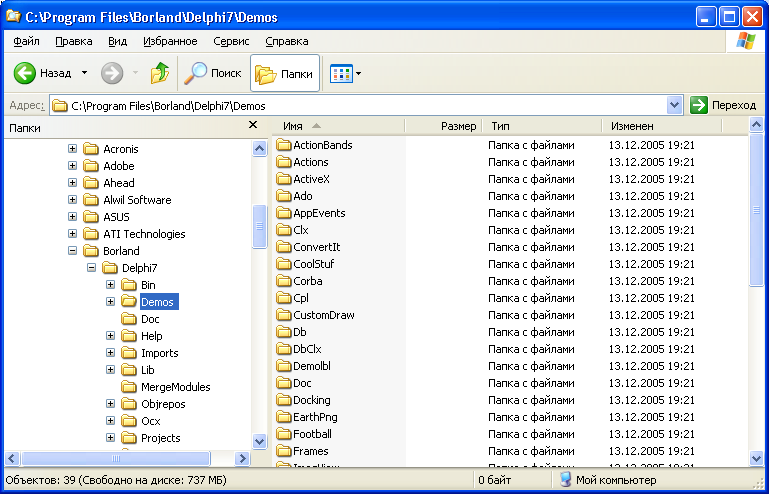This screenshot has width=769, height=494.
Task: Click the Forward arrow icon in toolbar
Action: (112, 74)
